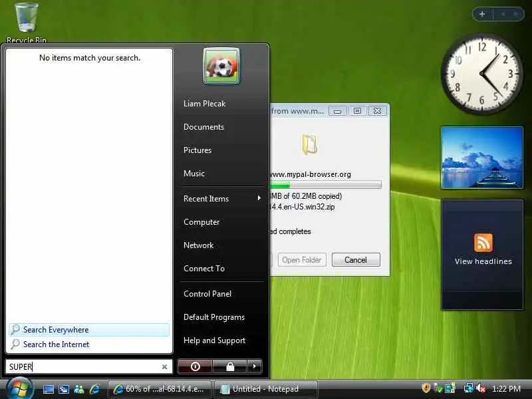Open Control Panel
Viewport: 532px width, 399px height.
[x=207, y=294]
